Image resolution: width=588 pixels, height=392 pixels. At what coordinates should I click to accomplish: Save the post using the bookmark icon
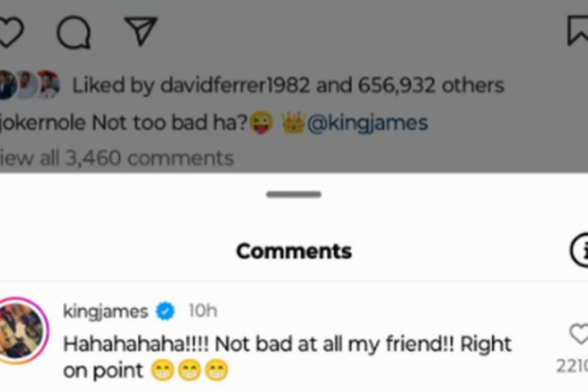(x=577, y=30)
